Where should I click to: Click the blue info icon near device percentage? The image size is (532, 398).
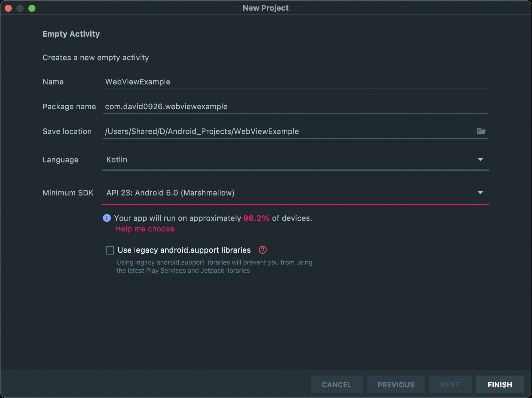[x=107, y=218]
